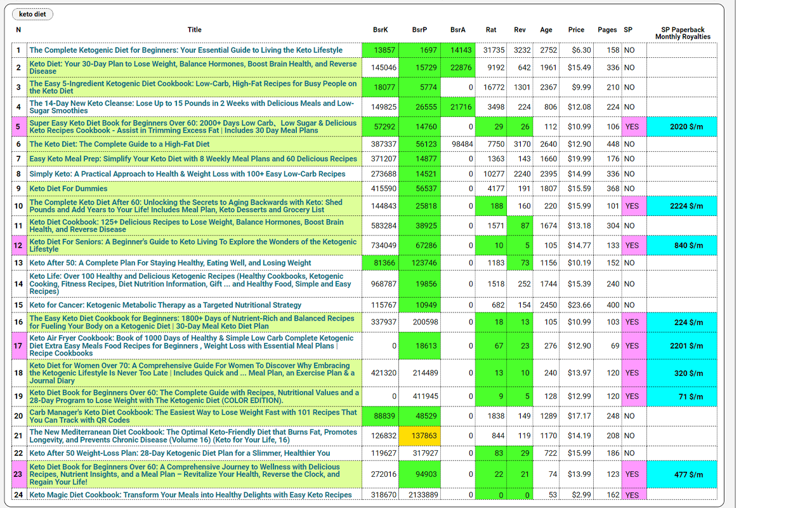Click the BsrP column header
Screen dimensions: 812x508
[x=419, y=30]
